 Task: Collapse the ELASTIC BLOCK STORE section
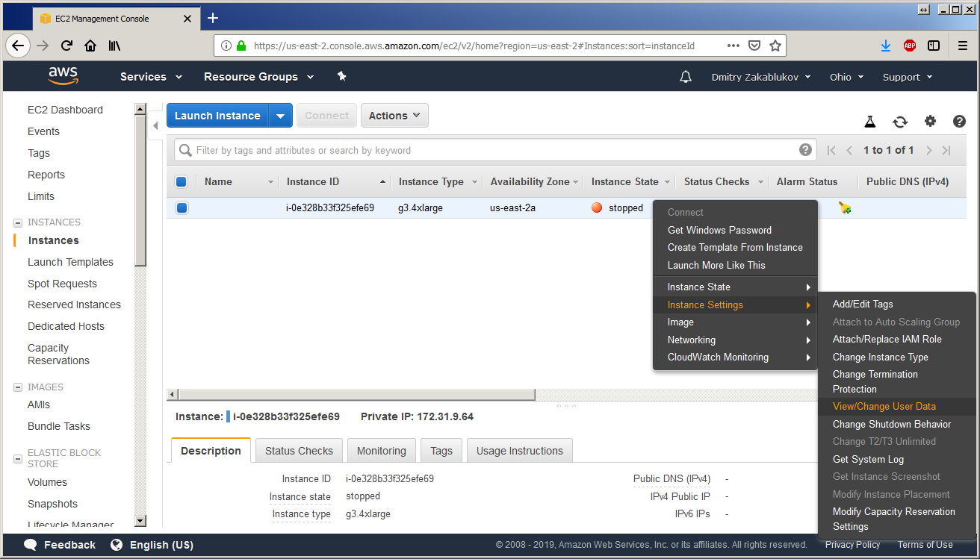click(19, 458)
